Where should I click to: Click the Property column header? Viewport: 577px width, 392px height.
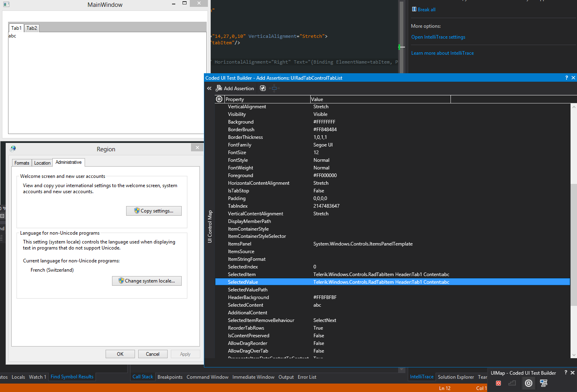(267, 99)
